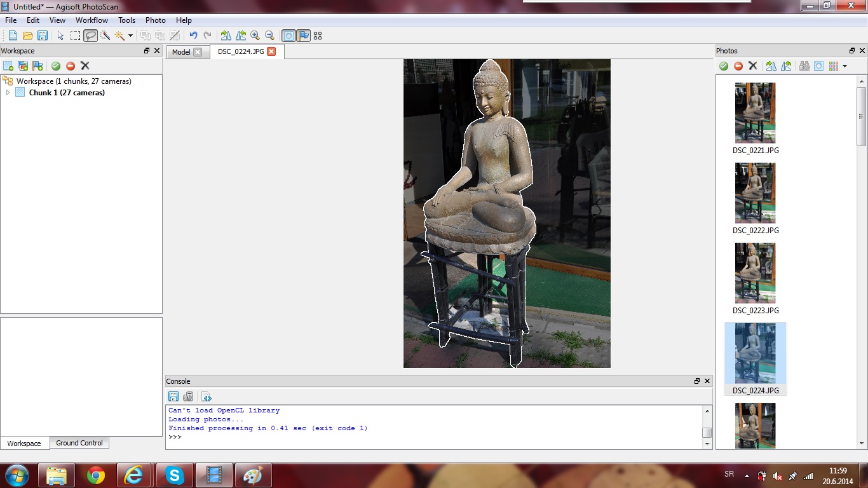Zoom out of the photo
This screenshot has height=488, width=868.
pyautogui.click(x=270, y=36)
